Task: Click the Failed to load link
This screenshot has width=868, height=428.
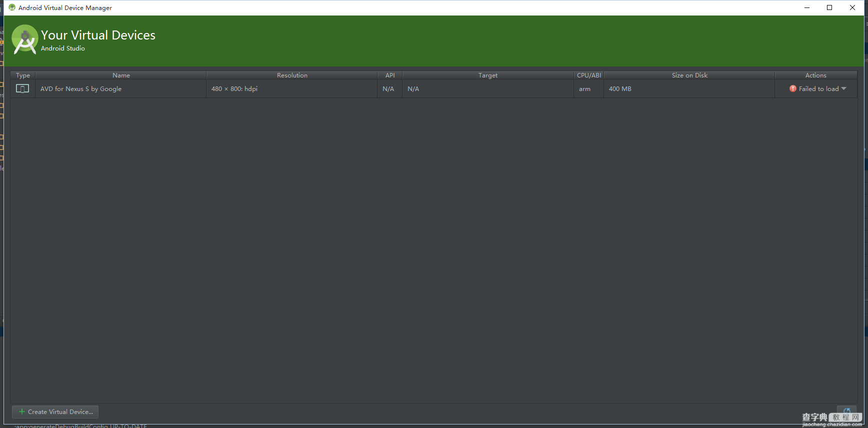Action: (x=818, y=88)
